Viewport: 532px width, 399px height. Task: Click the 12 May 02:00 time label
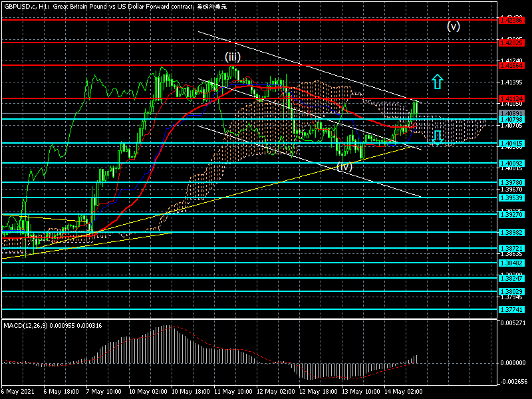276,392
